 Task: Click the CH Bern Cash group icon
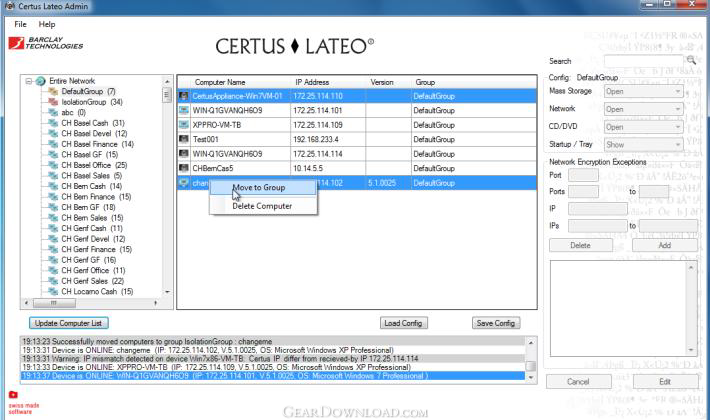coord(53,186)
